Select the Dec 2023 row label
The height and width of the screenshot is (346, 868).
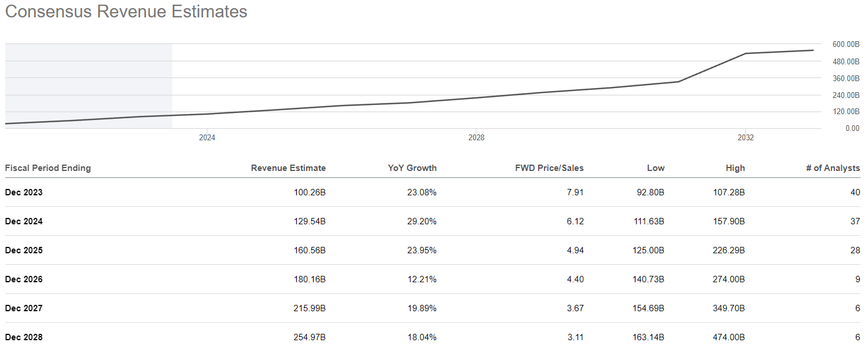(x=24, y=192)
